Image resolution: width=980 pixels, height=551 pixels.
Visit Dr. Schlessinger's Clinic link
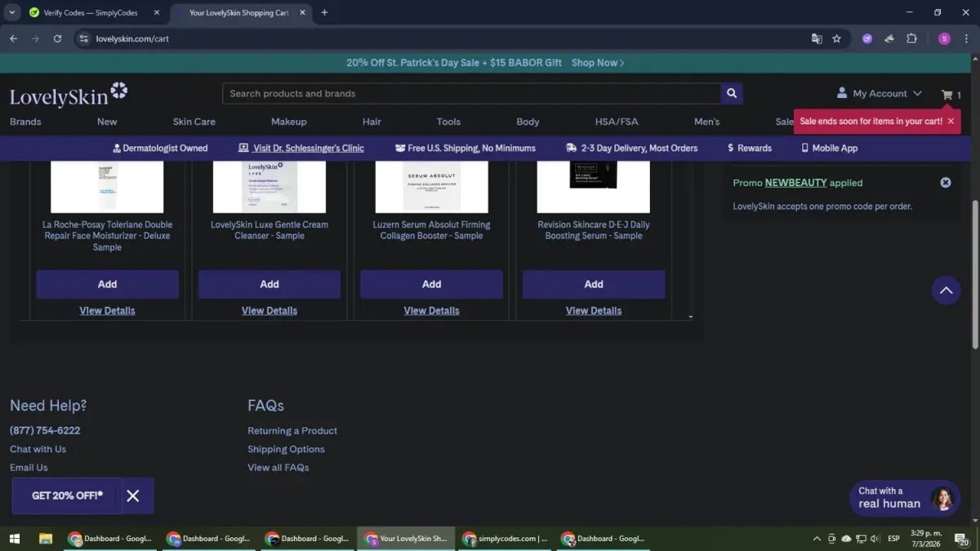pos(301,148)
